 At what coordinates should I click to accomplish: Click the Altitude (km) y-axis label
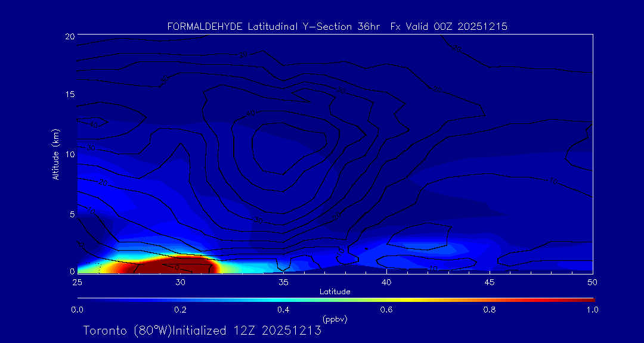(x=55, y=154)
